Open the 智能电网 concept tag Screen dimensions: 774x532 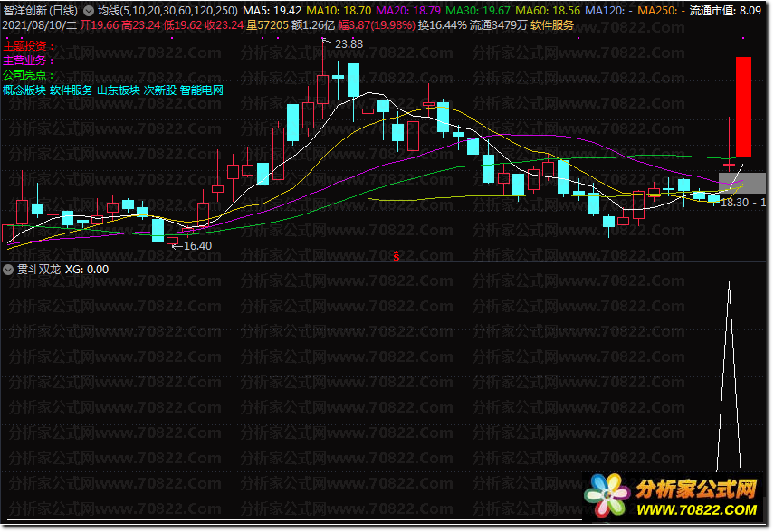pyautogui.click(x=201, y=90)
